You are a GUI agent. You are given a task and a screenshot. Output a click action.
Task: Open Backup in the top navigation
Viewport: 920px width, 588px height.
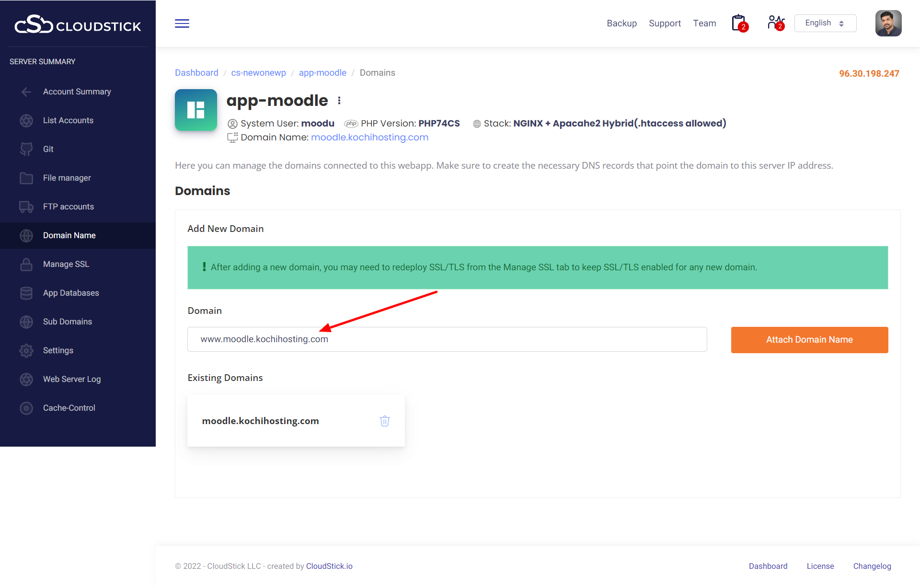click(621, 23)
